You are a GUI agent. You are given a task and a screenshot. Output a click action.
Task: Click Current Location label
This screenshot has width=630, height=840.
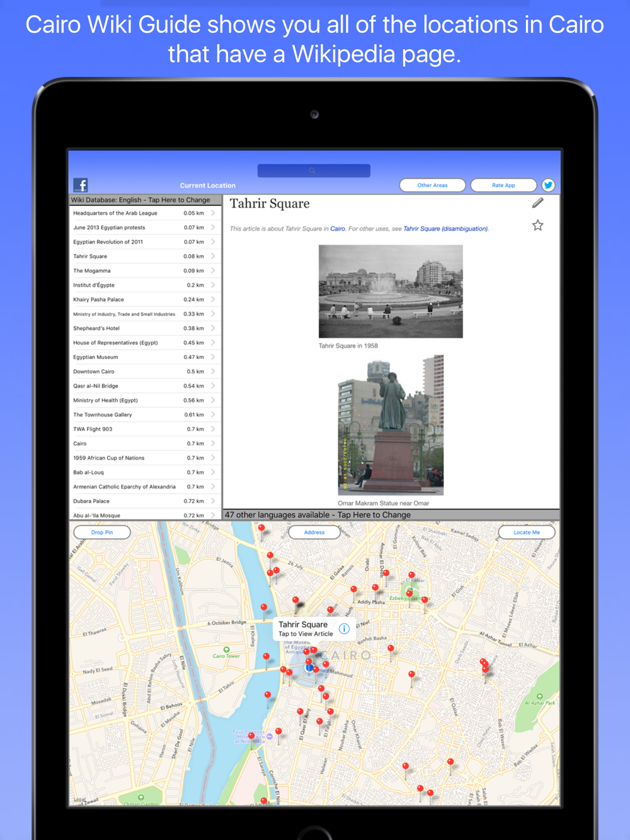click(207, 186)
